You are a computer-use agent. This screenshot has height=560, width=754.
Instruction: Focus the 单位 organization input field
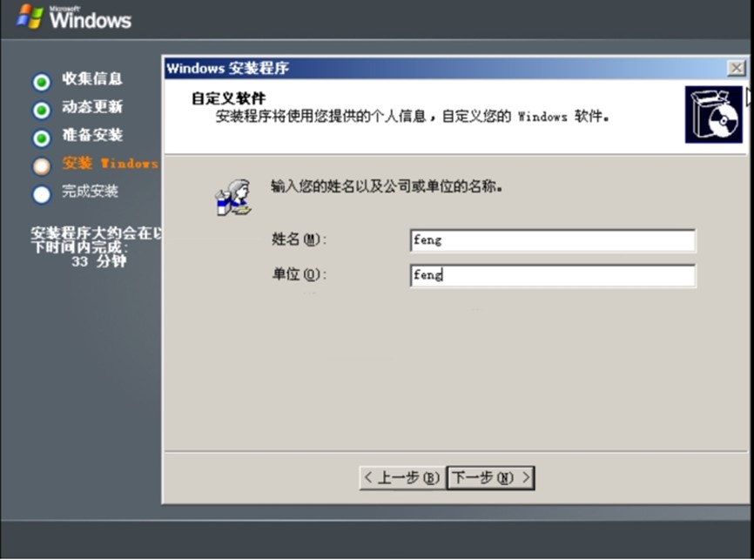click(x=553, y=275)
